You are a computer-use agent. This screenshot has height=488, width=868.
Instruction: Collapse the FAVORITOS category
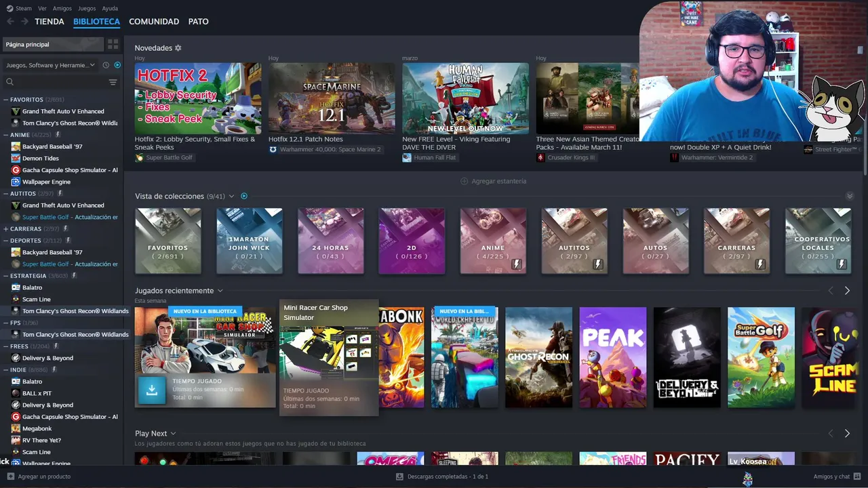[6, 100]
